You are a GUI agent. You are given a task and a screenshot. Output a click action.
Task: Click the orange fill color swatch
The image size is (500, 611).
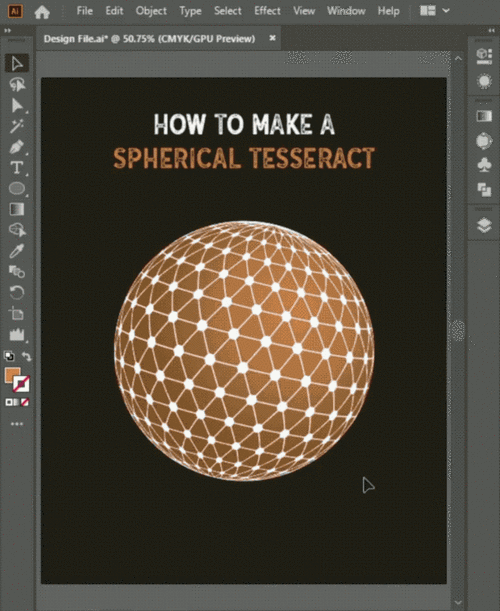[12, 375]
